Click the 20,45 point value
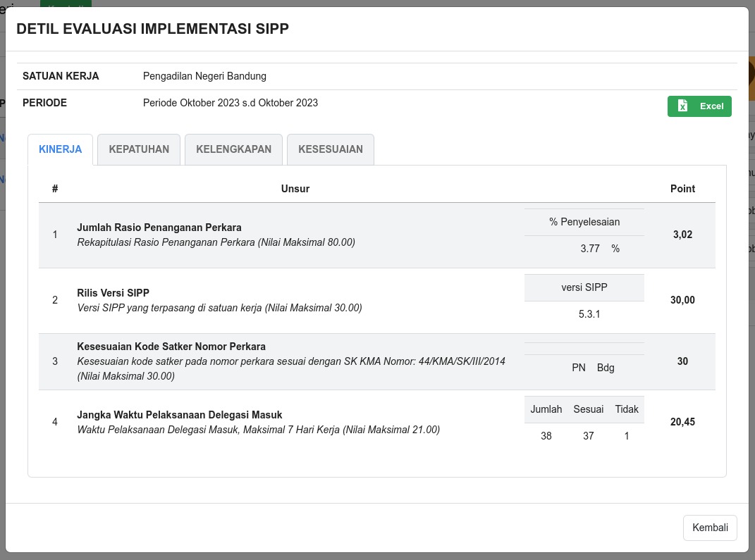Image resolution: width=755 pixels, height=560 pixels. click(682, 422)
